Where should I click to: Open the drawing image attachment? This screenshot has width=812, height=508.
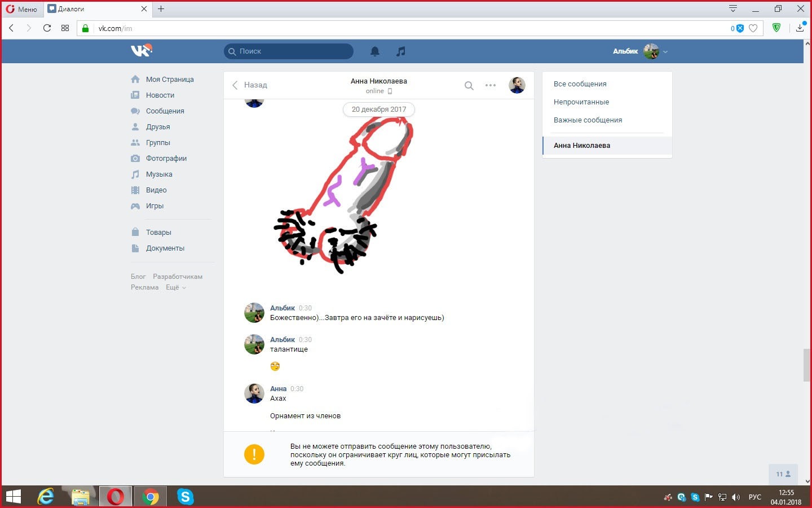coord(343,195)
